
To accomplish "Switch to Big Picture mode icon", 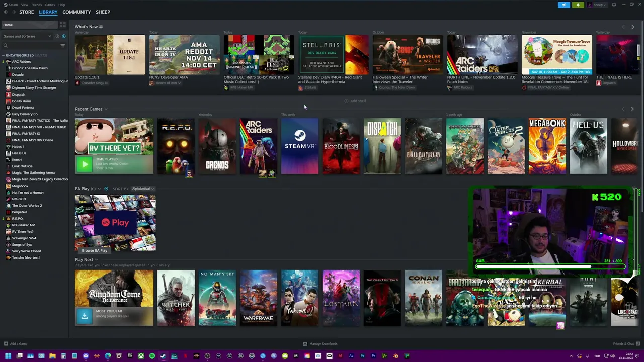I will 614,5.
